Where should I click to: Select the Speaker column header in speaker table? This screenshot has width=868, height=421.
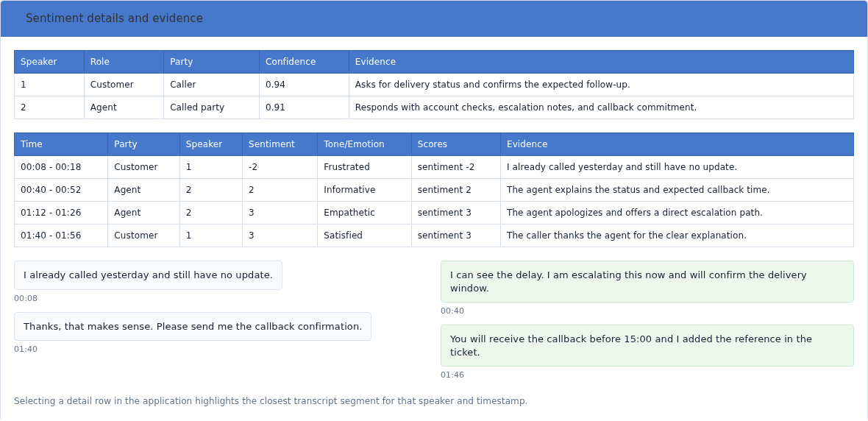click(x=49, y=62)
